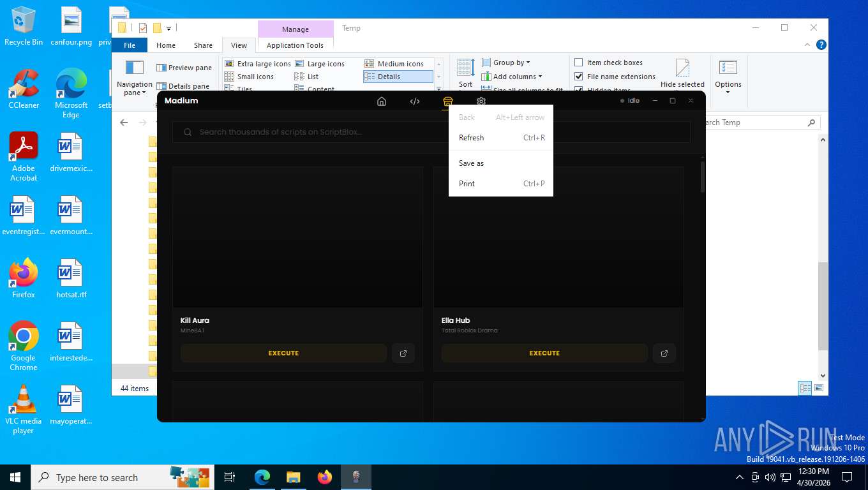Image resolution: width=868 pixels, height=490 pixels.
Task: Open Task View on taskbar
Action: (230, 477)
